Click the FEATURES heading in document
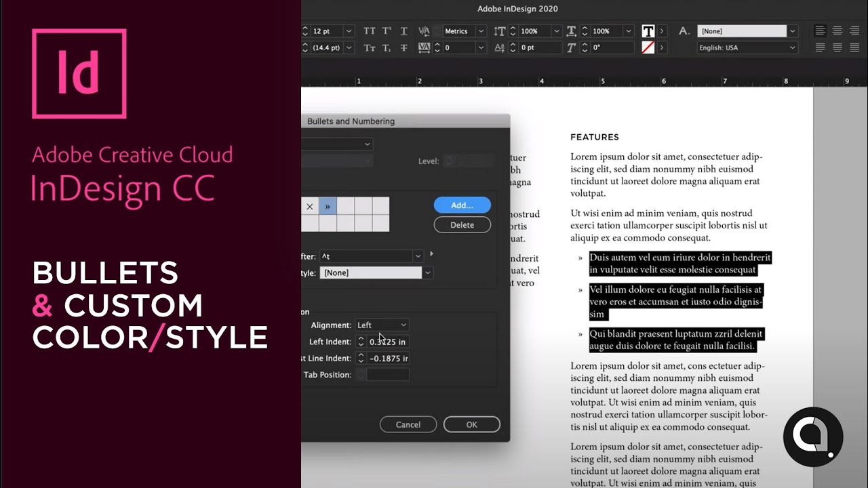This screenshot has height=488, width=868. pos(595,137)
